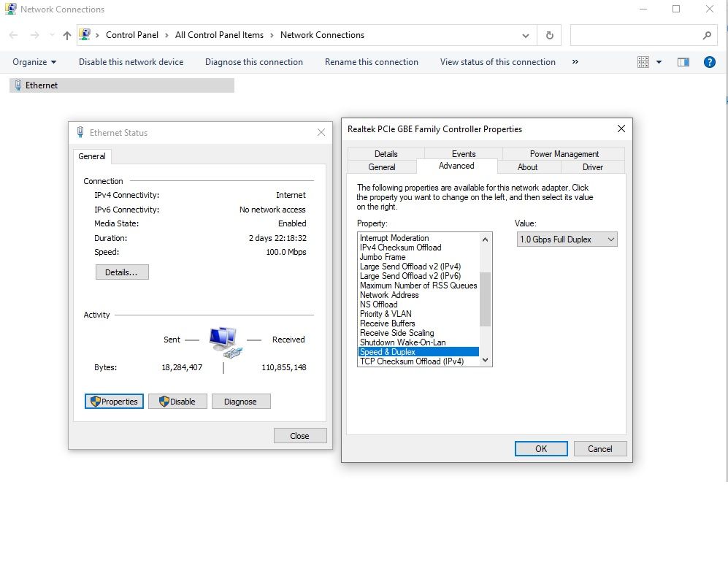Click into the search input field
Image resolution: width=728 pixels, height=571 pixels.
point(634,35)
